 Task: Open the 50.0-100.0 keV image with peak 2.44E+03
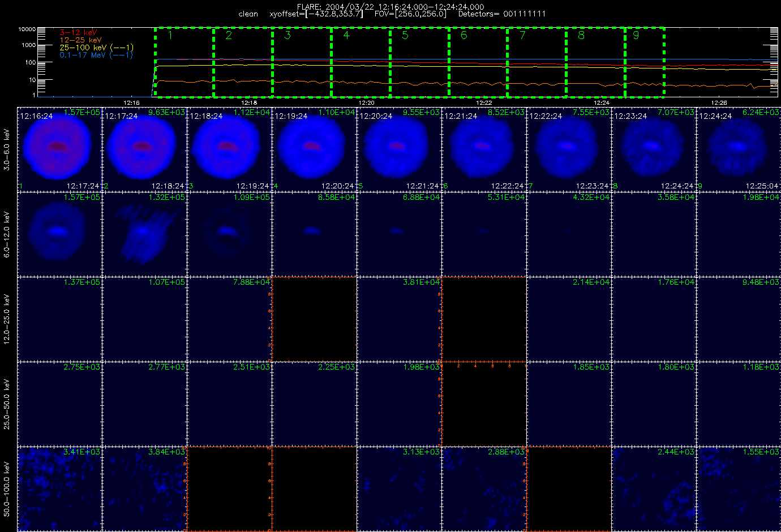654,488
